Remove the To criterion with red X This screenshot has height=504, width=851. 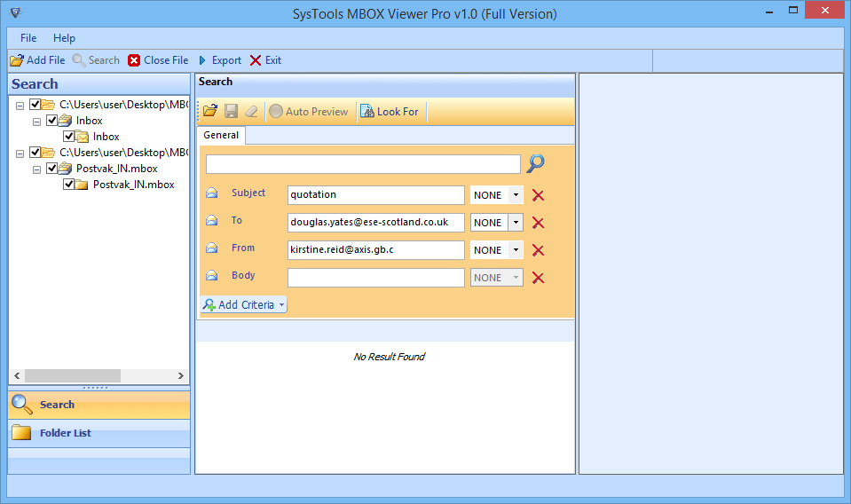click(538, 223)
